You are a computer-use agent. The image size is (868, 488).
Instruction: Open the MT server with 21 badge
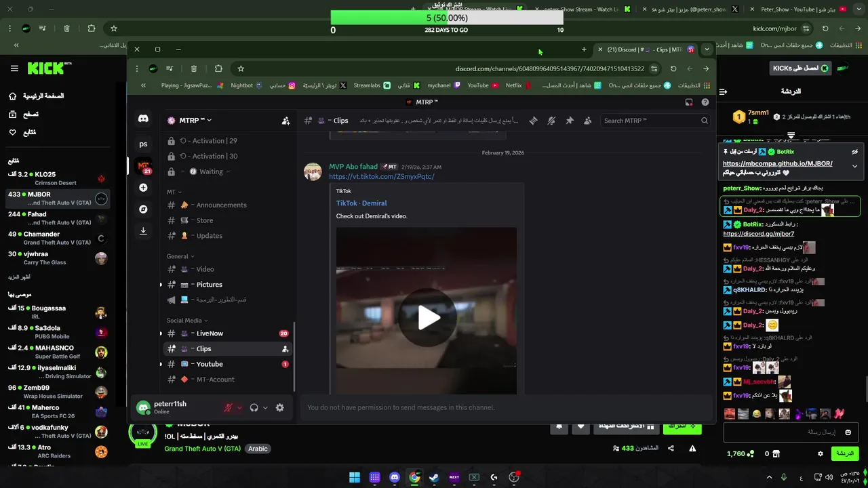click(x=143, y=165)
